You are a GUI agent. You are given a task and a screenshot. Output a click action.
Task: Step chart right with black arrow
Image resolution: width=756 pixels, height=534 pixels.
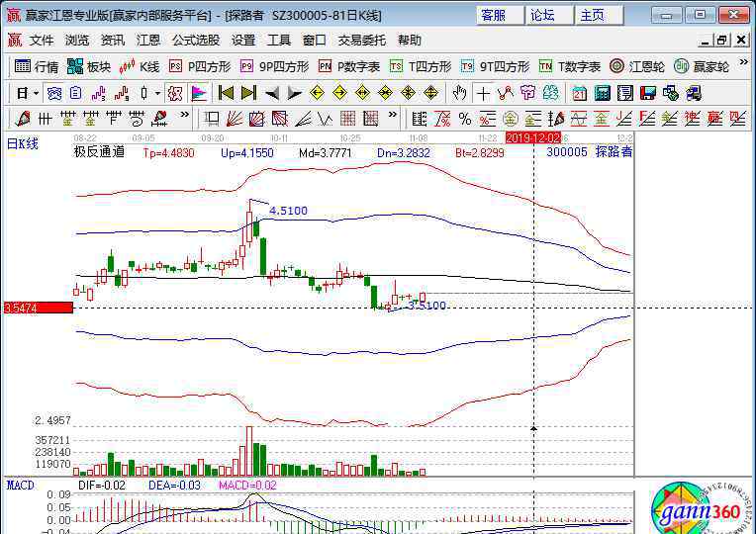tap(294, 93)
